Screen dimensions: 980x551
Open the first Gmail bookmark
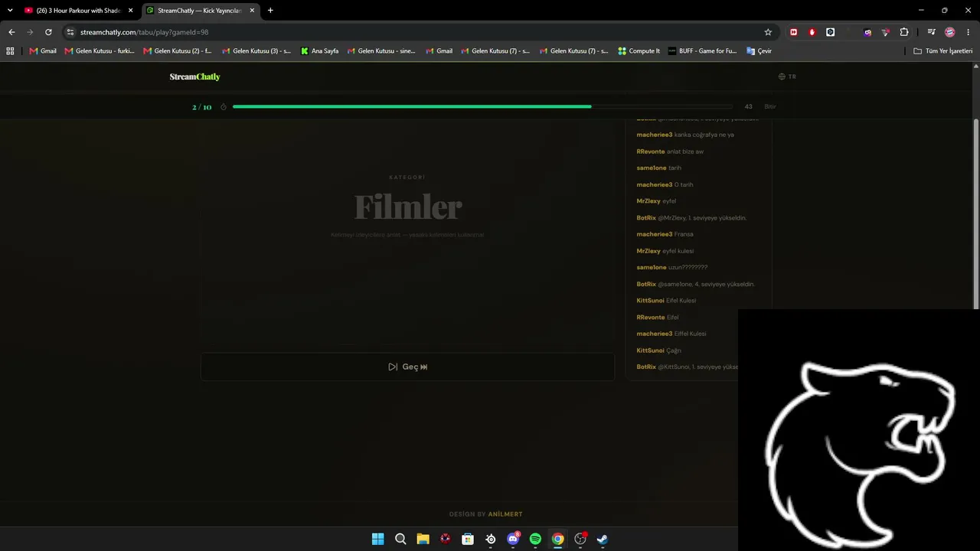pyautogui.click(x=43, y=51)
